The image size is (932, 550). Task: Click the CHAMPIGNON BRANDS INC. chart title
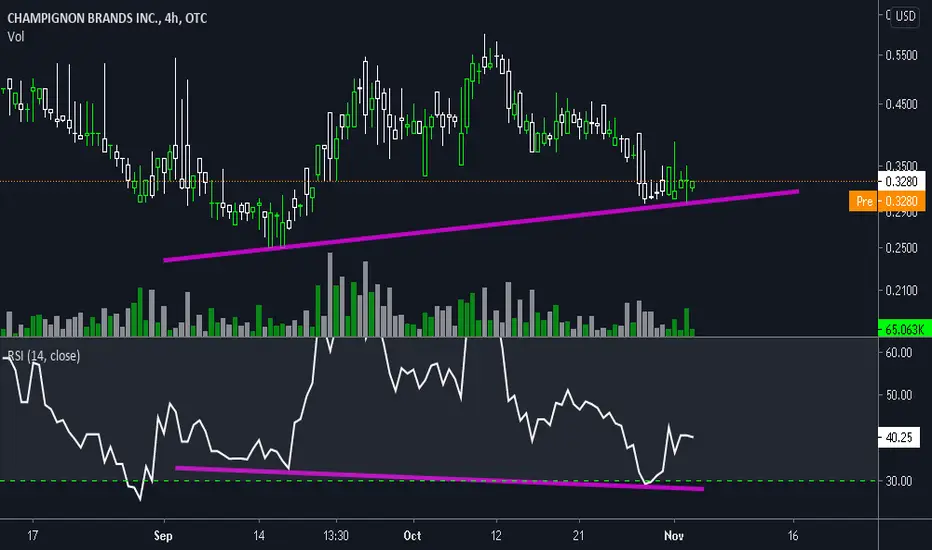coord(107,18)
